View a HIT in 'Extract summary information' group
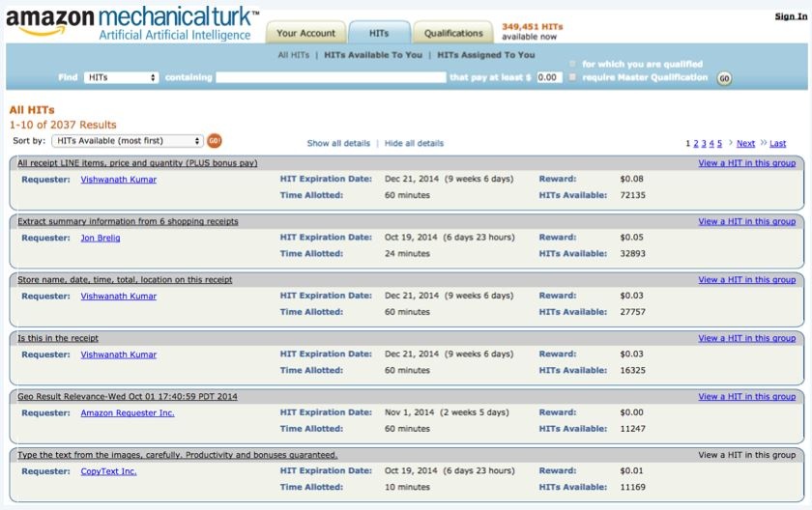The width and height of the screenshot is (812, 510). (x=746, y=221)
